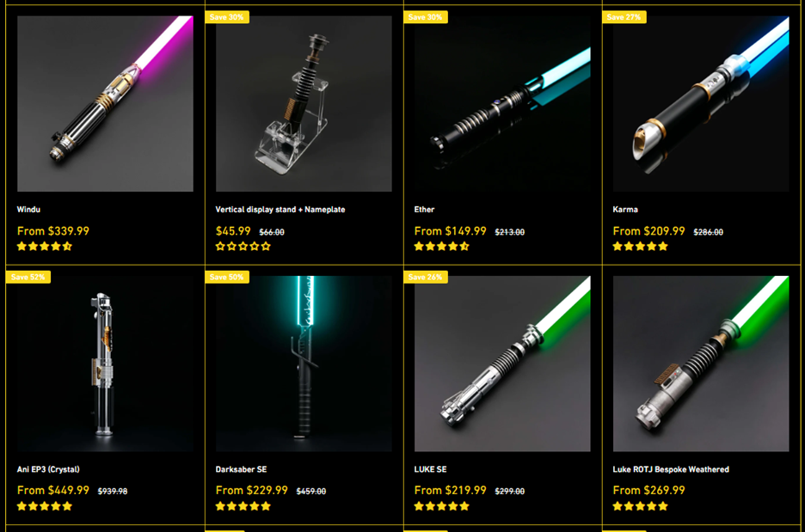Click the star rating under Darksaber SE
The height and width of the screenshot is (532, 805).
click(x=243, y=506)
